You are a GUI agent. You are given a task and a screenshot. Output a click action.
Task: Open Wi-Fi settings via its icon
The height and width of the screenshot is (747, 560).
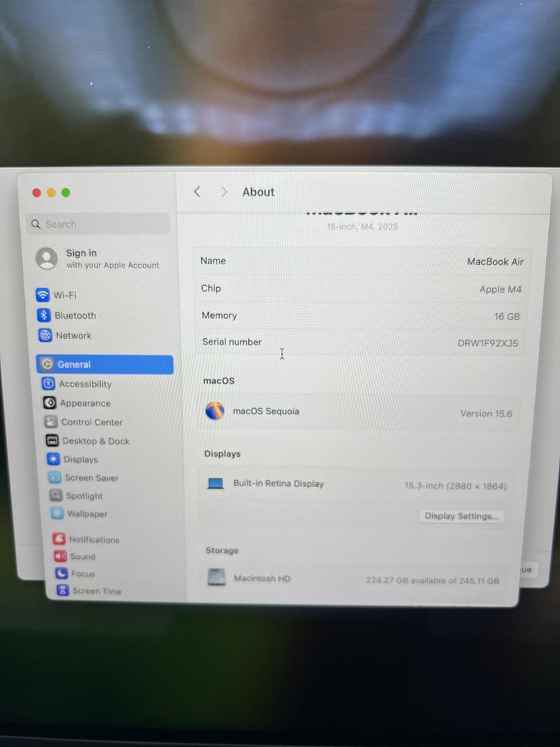coord(43,295)
